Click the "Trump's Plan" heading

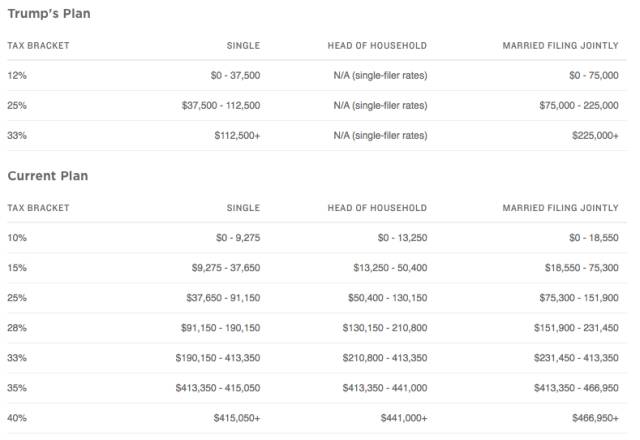point(48,14)
